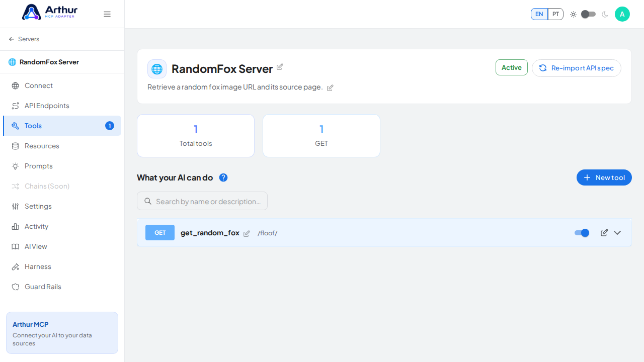Click the Tools wrench icon
This screenshot has width=644, height=362.
(x=15, y=126)
